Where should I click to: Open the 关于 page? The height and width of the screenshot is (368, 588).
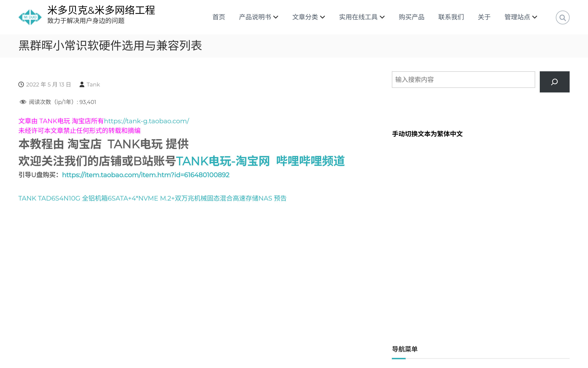click(x=484, y=17)
